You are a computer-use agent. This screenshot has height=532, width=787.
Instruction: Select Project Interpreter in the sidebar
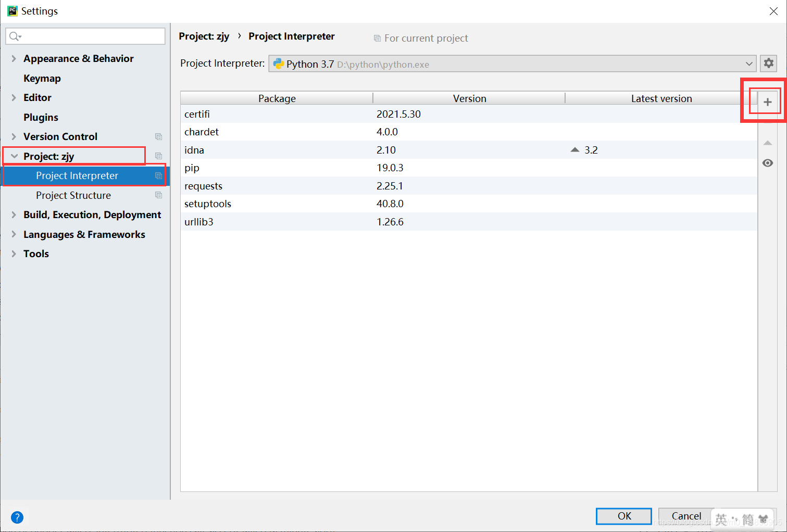click(77, 175)
